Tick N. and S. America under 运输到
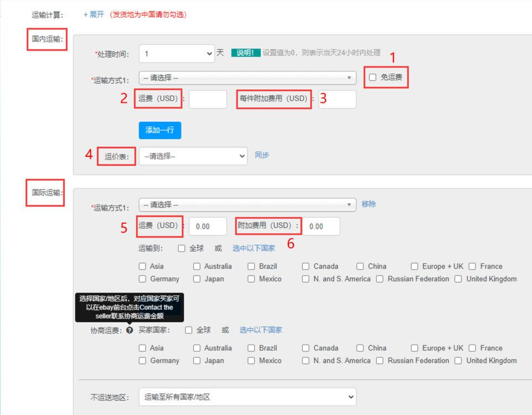532x415 pixels. [306, 279]
